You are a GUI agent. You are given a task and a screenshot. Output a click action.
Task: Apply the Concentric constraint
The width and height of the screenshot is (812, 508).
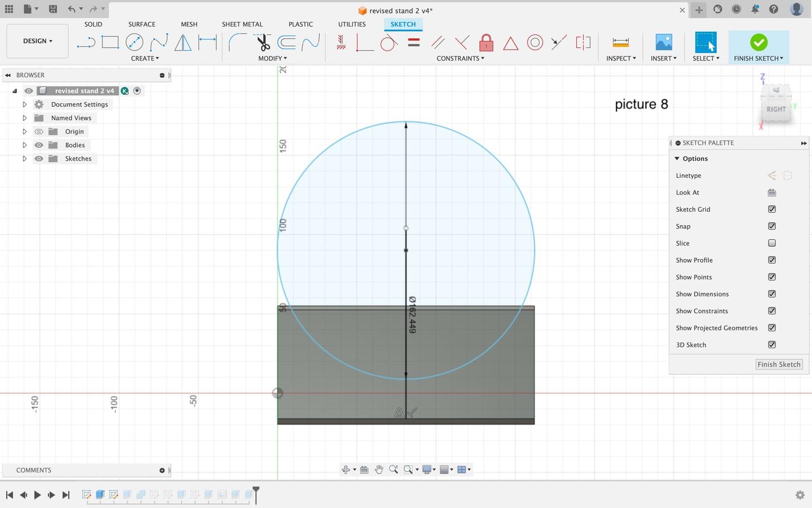click(x=535, y=42)
